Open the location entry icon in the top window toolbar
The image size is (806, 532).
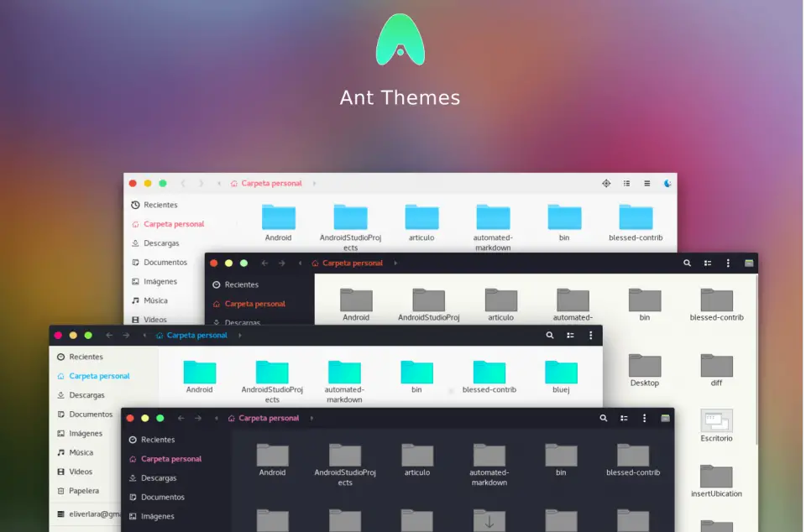(606, 182)
